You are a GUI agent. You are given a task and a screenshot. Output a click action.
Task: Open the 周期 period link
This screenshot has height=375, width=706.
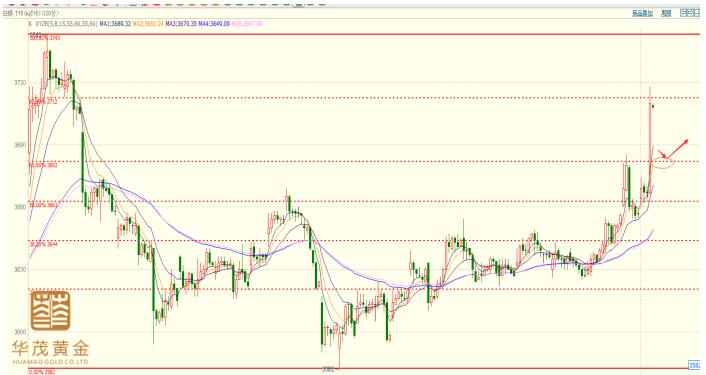point(666,14)
